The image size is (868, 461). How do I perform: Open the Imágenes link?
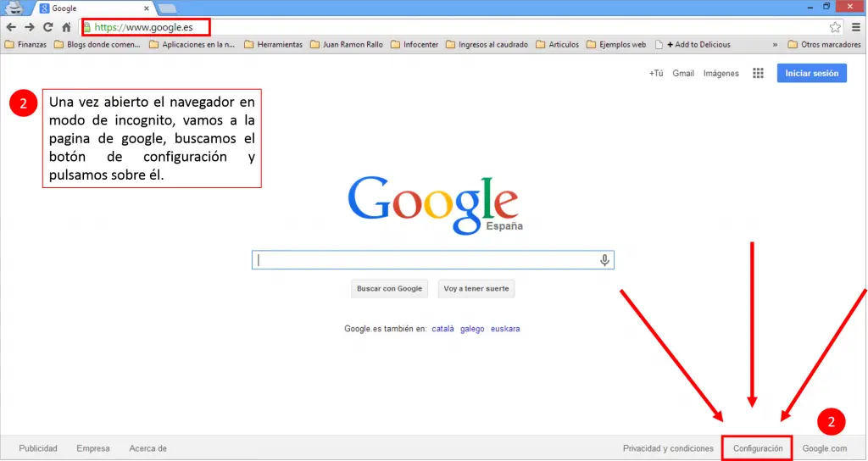point(721,73)
